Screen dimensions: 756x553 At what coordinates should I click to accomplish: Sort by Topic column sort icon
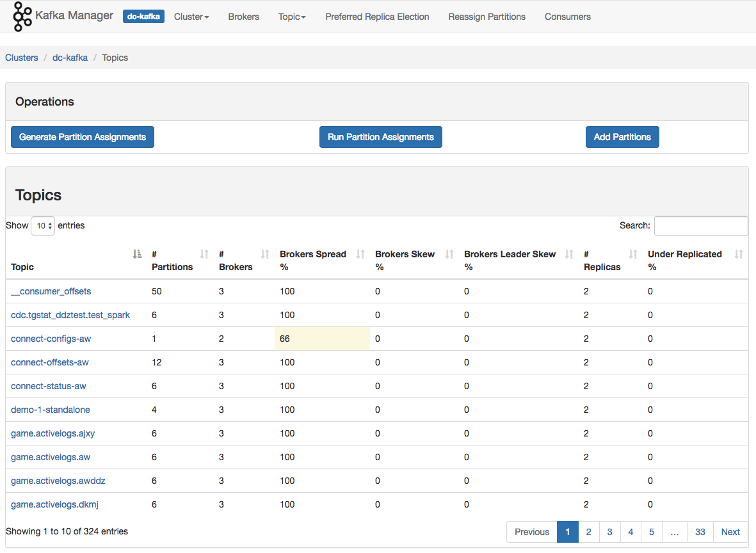coord(137,255)
